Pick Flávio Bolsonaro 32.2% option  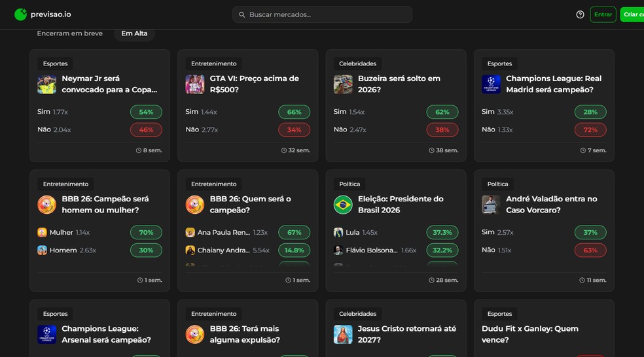click(442, 250)
